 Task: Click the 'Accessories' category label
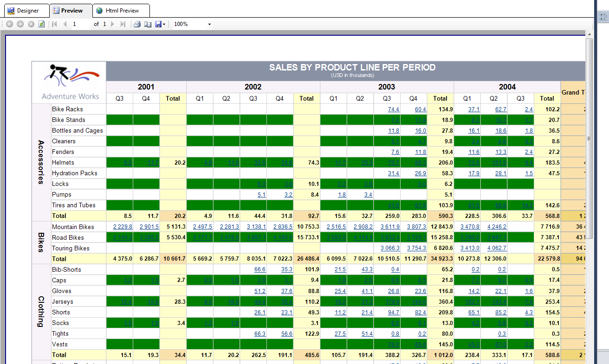[41, 162]
